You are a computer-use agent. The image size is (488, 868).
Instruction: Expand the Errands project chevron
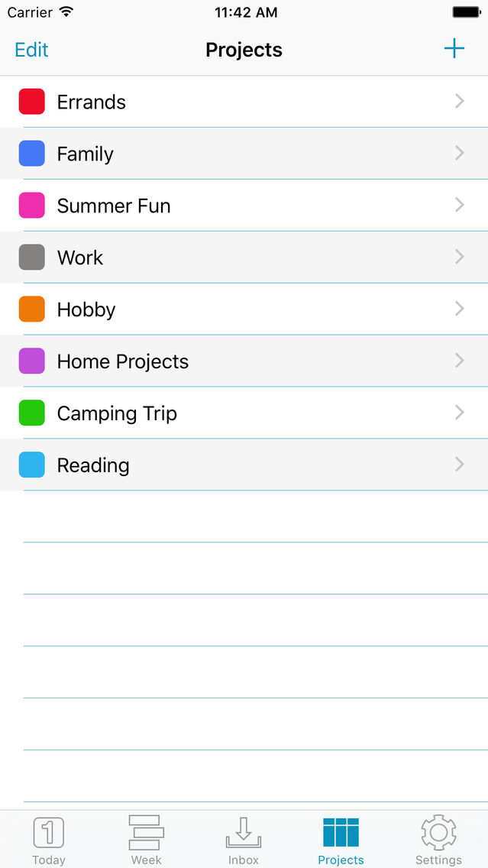[459, 102]
